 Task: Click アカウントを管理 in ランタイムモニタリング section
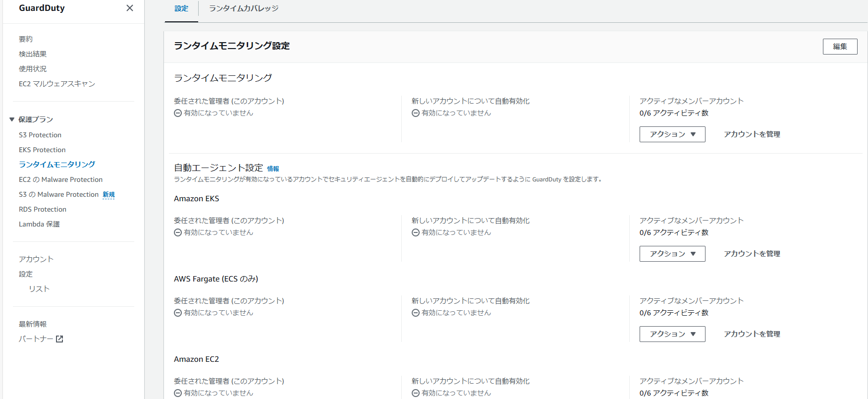(752, 134)
